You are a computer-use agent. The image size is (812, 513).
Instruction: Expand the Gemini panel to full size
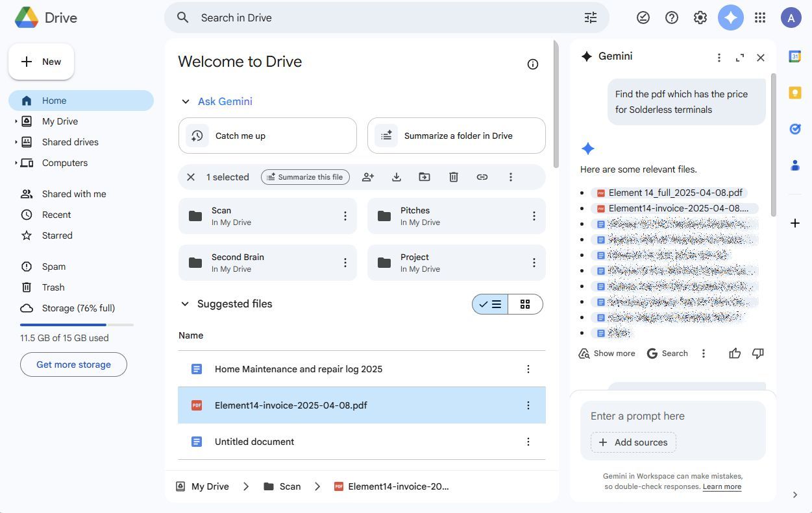pyautogui.click(x=740, y=58)
